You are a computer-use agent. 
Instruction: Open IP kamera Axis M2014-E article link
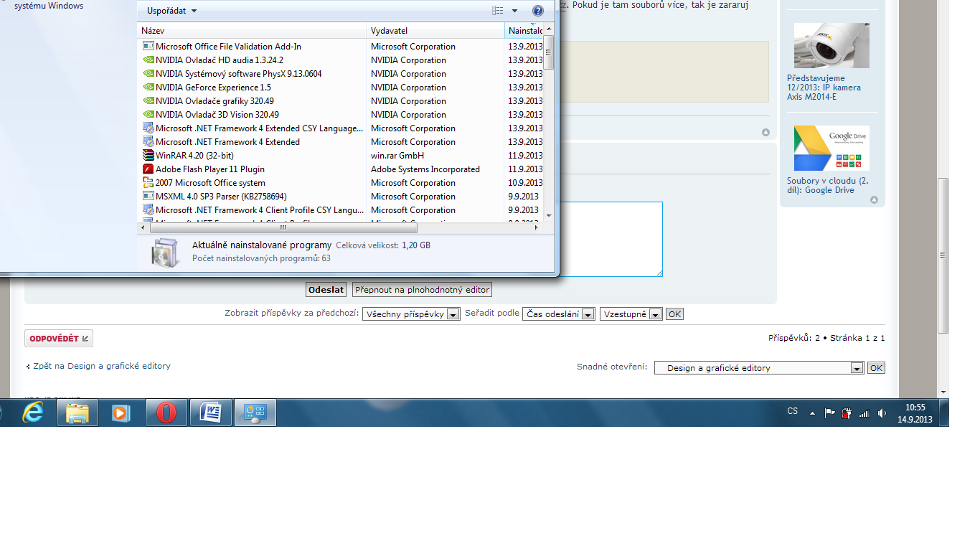pos(824,88)
